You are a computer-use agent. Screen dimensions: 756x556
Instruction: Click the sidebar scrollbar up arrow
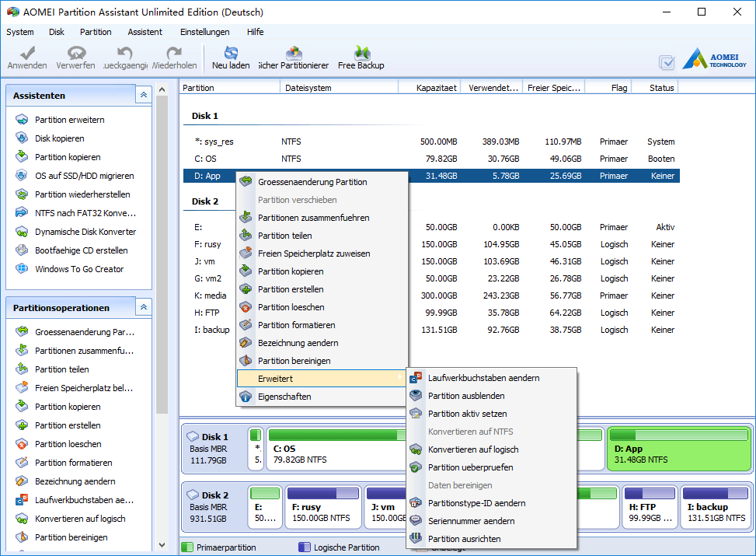(x=162, y=89)
